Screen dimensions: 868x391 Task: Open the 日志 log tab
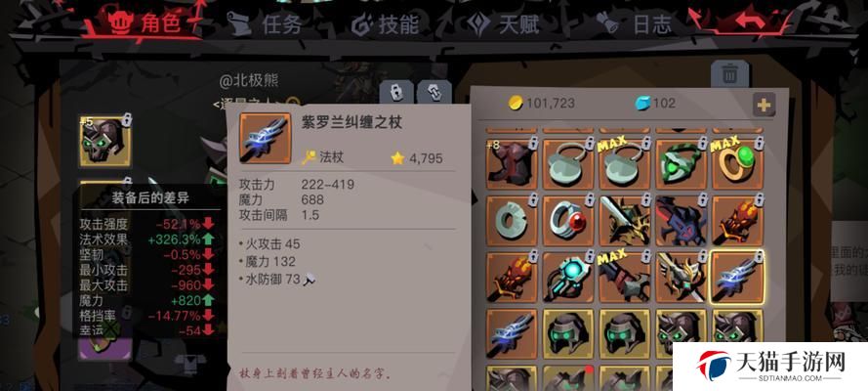635,24
